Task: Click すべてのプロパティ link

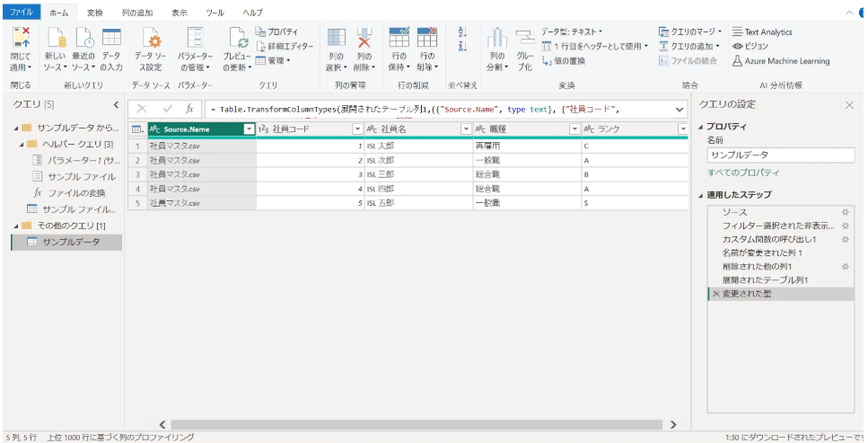Action: 743,173
